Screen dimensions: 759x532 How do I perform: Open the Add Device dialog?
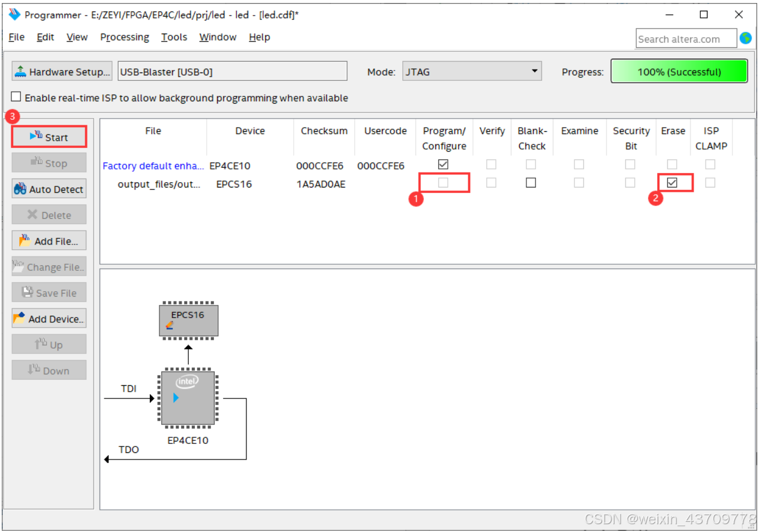[49, 319]
